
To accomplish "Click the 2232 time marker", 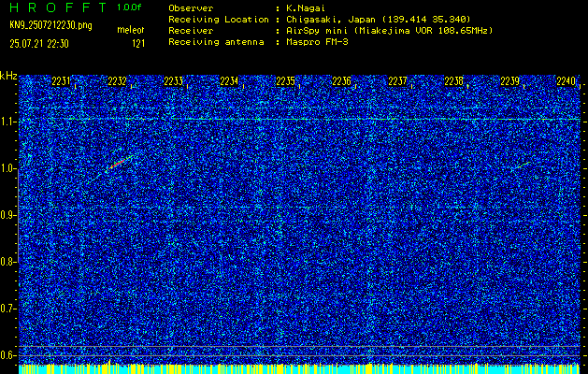I will click(x=117, y=81).
